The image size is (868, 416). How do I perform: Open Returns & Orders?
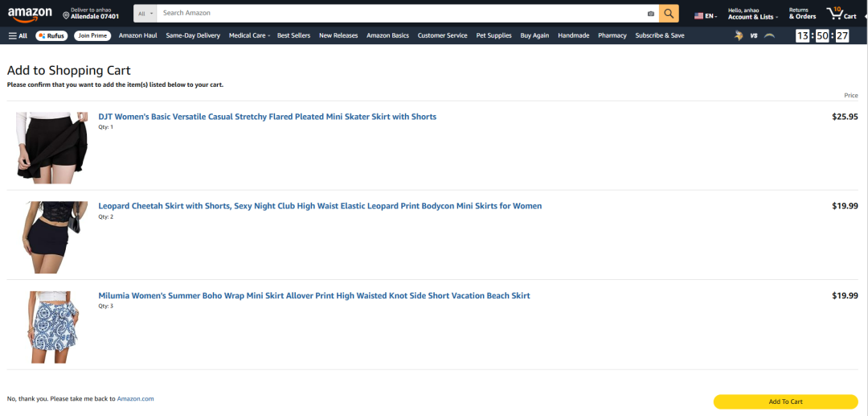(802, 14)
